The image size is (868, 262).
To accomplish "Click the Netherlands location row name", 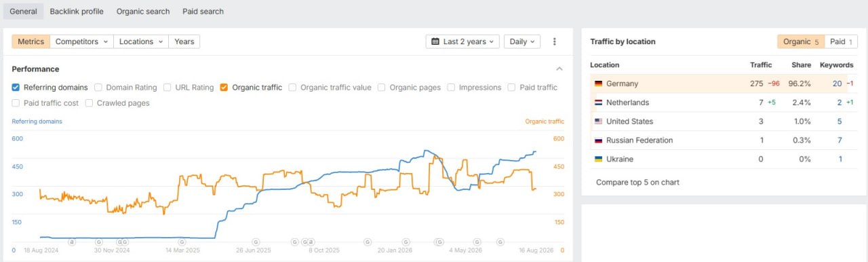I will coord(627,102).
